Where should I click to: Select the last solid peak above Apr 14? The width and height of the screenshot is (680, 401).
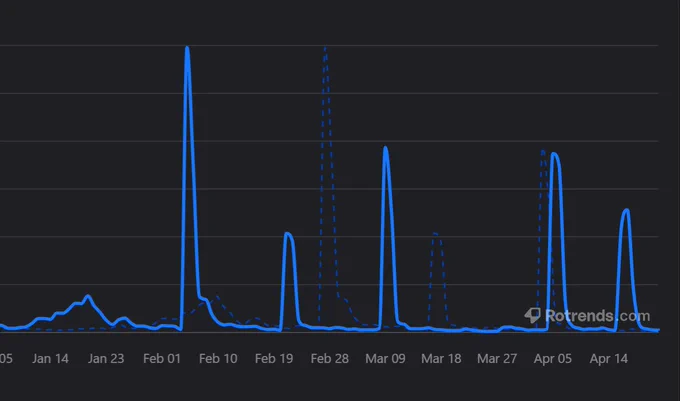[x=626, y=211]
